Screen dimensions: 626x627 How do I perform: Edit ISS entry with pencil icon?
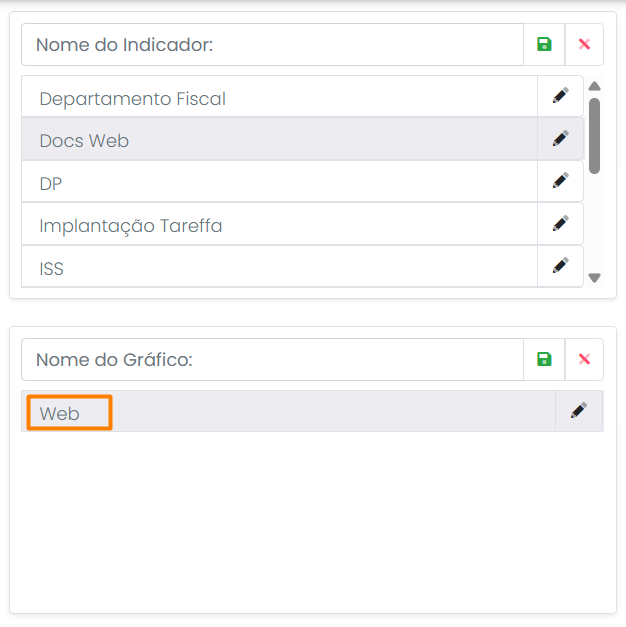coord(560,266)
